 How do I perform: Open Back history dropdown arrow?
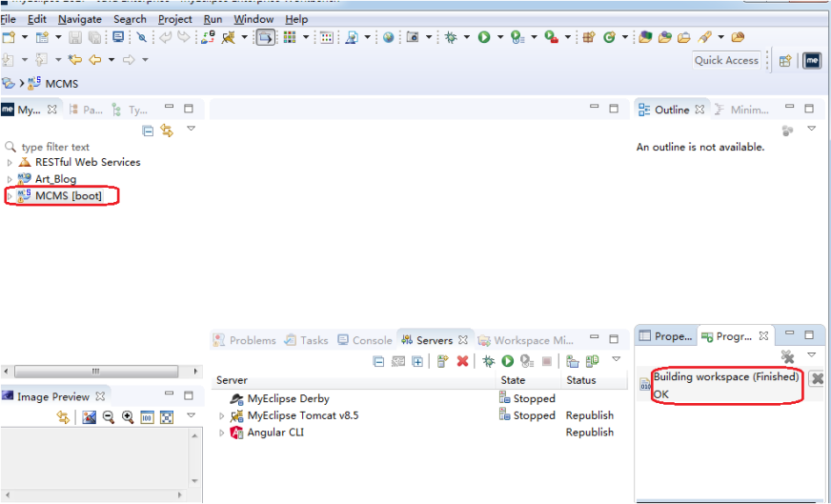click(x=111, y=60)
